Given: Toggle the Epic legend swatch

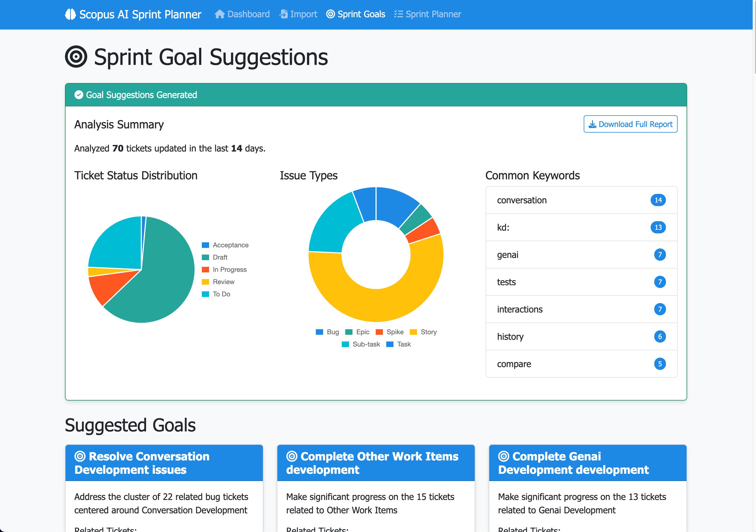Looking at the screenshot, I should click(349, 332).
